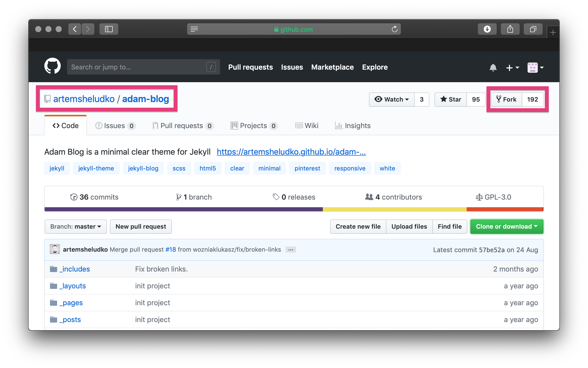
Task: Switch to the Code tab
Action: tap(66, 126)
